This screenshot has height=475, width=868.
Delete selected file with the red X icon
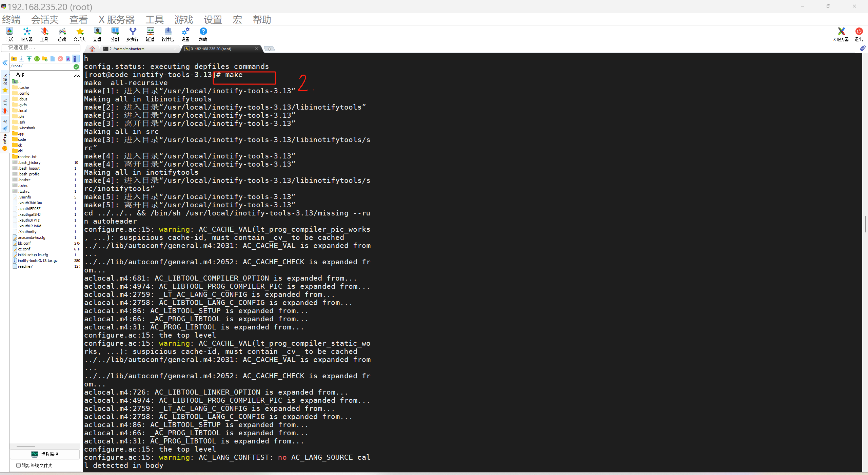tap(60, 59)
